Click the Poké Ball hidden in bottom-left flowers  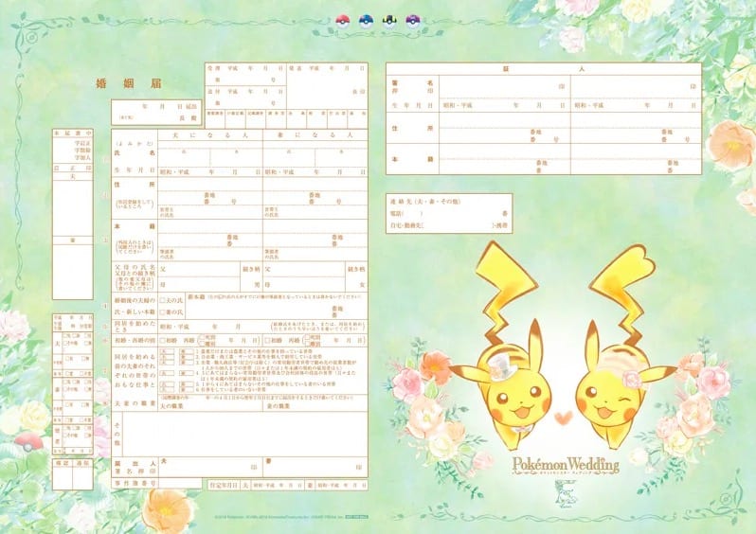[x=30, y=442]
